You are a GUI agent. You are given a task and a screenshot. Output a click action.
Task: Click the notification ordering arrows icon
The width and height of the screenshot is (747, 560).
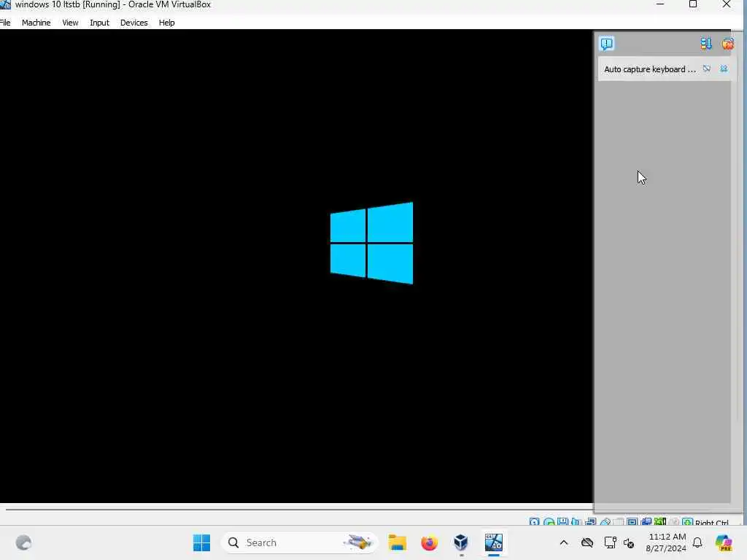706,44
